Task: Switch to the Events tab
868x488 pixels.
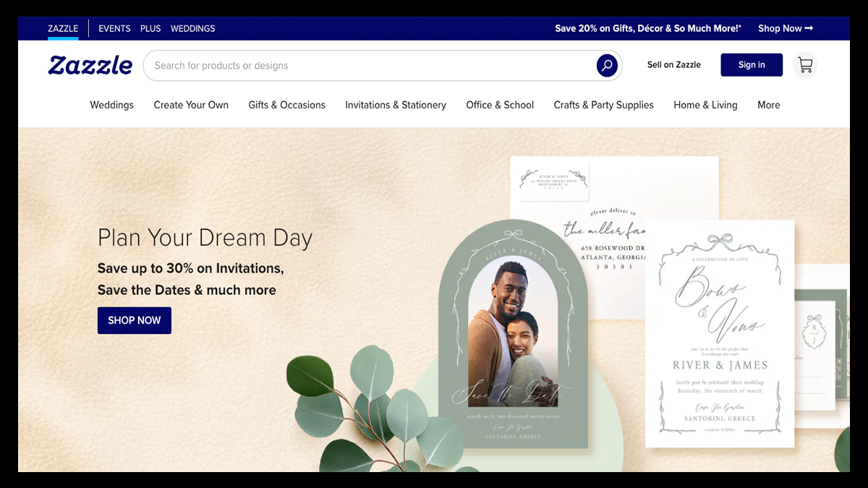Action: (x=114, y=28)
